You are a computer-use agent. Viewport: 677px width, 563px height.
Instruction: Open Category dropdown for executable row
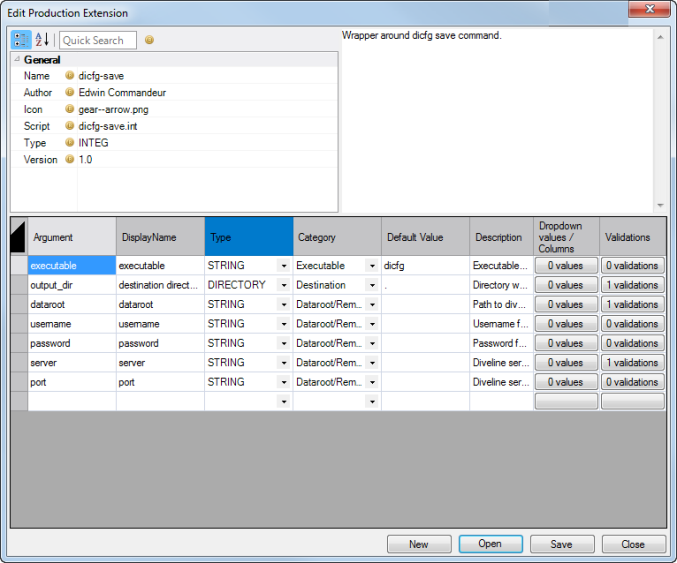point(372,266)
